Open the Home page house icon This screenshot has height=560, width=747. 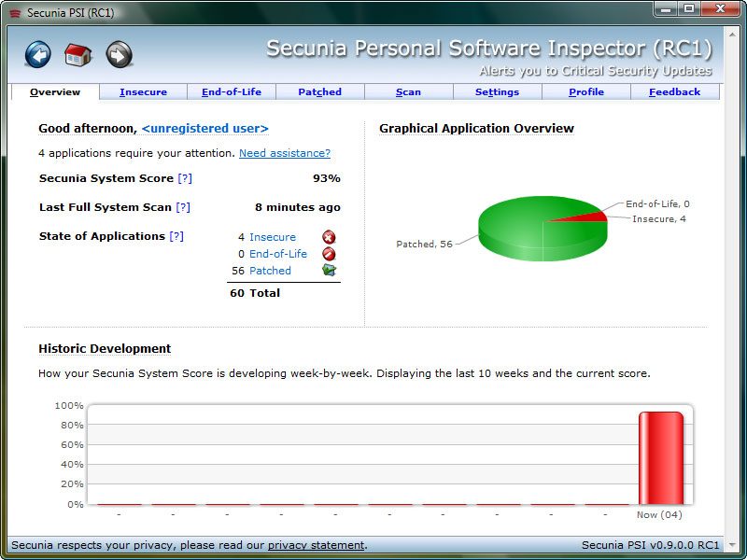tap(78, 55)
